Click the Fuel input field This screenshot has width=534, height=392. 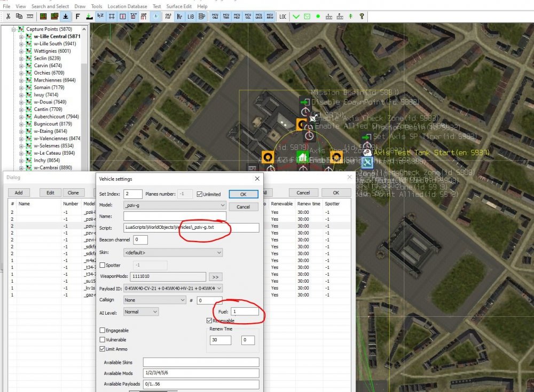tap(245, 311)
